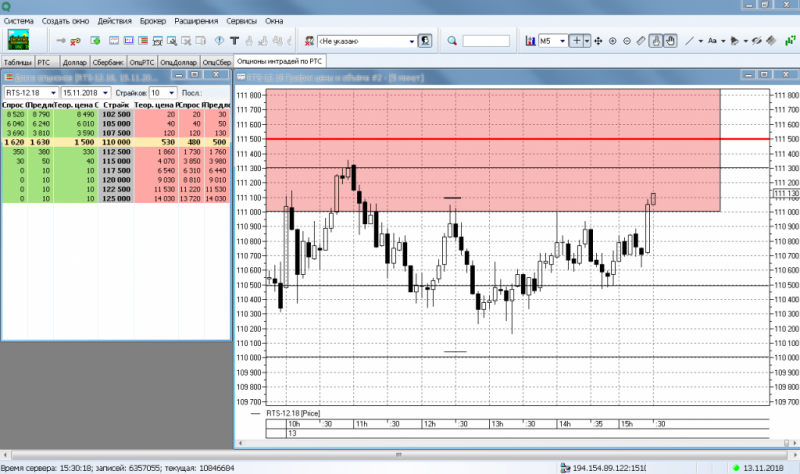800x474 pixels.
Task: Open the Расширения menu
Action: (196, 21)
